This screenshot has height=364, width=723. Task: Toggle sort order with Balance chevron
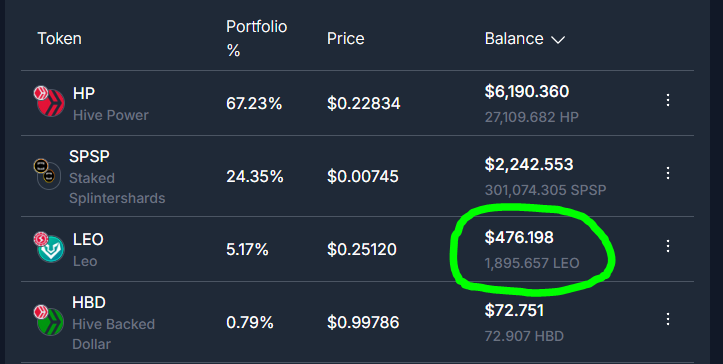(558, 40)
